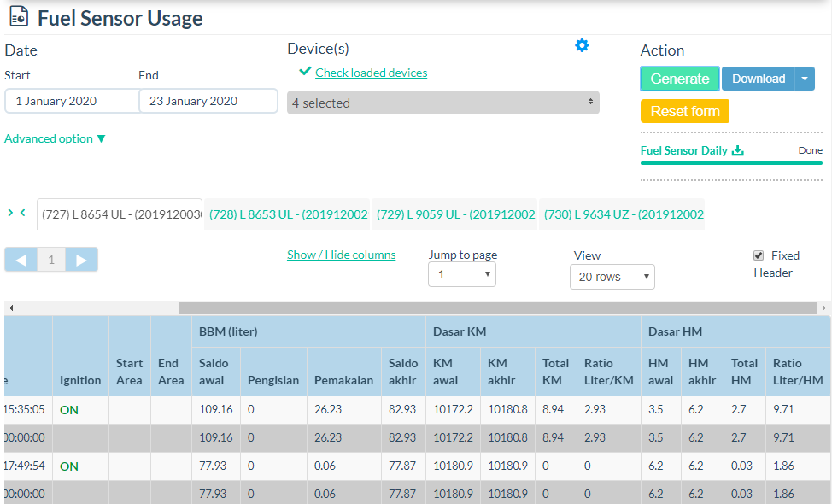Click the checkmark icon beside Check loaded devices
Screen dimensions: 832x504
tap(305, 73)
